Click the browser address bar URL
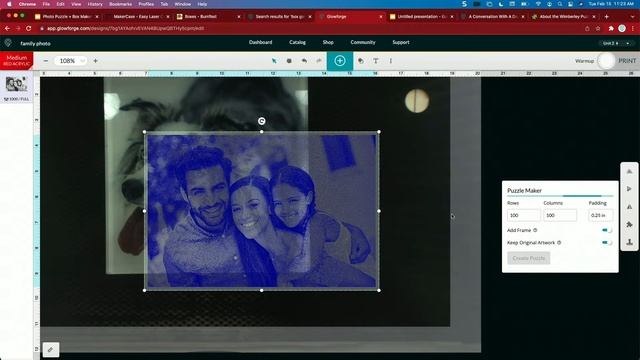The height and width of the screenshot is (360, 640). [125, 29]
